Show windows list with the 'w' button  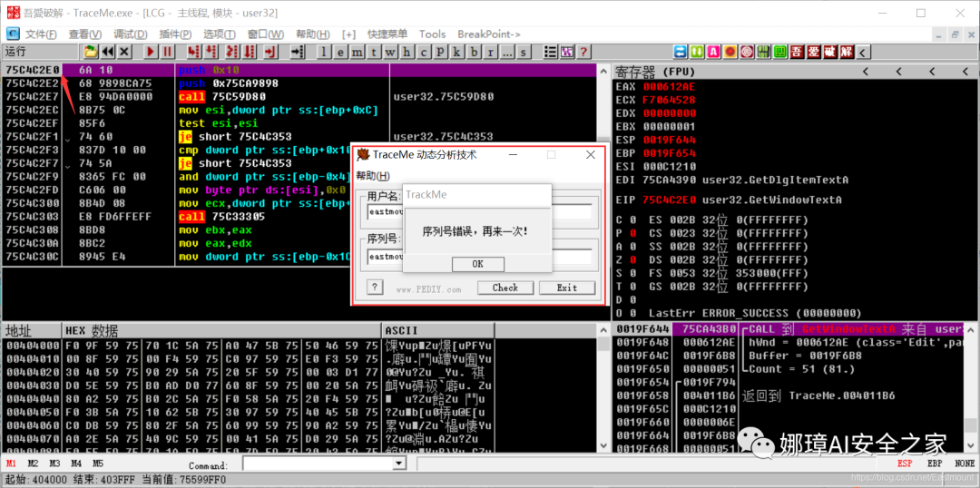pos(390,52)
